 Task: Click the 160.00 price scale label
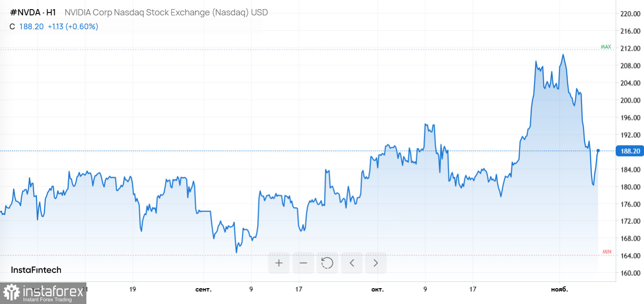click(x=630, y=273)
